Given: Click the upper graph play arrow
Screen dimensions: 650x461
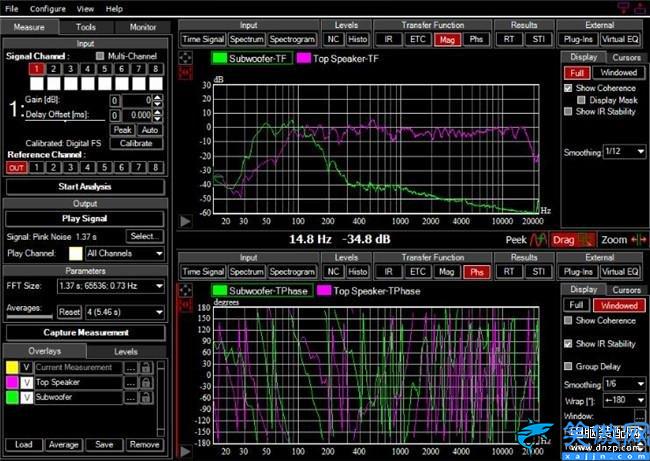Looking at the screenshot, I should (185, 221).
